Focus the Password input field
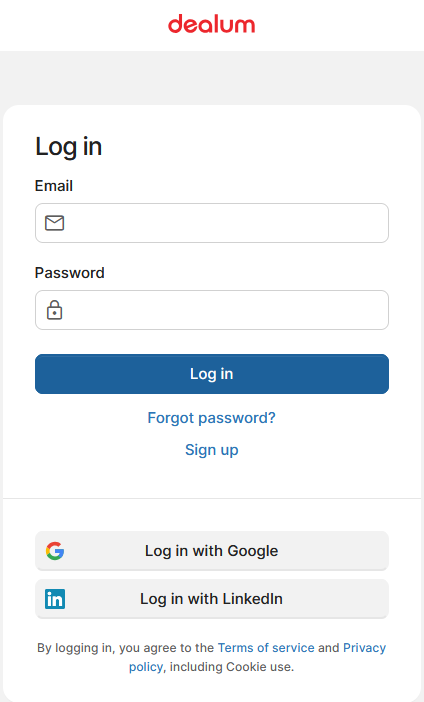 [x=212, y=310]
